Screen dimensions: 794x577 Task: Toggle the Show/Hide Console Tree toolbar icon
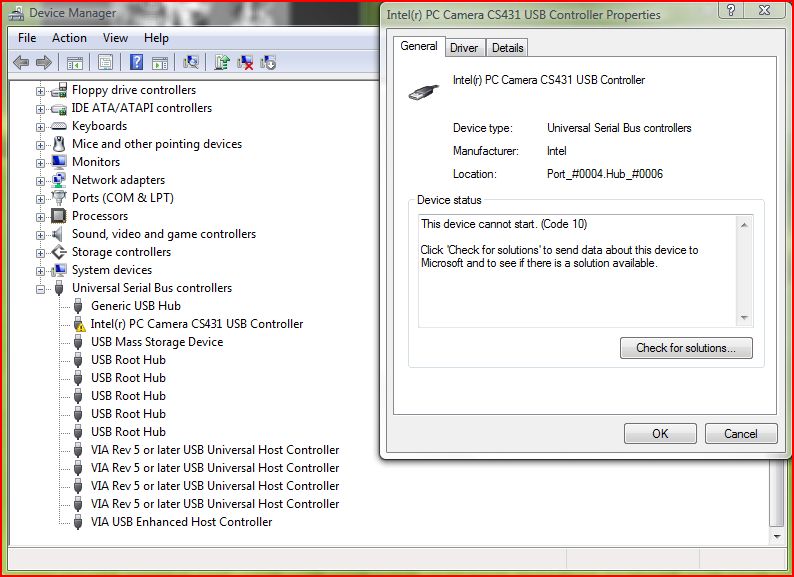click(75, 63)
